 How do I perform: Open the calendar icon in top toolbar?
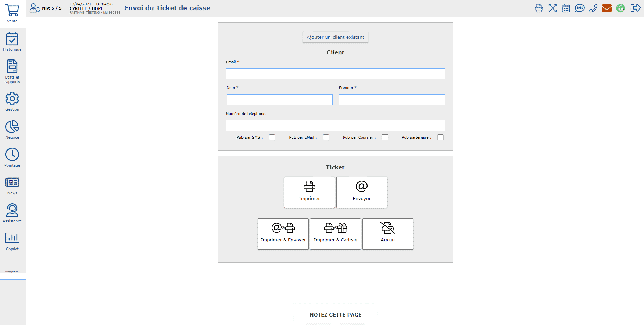click(x=566, y=8)
